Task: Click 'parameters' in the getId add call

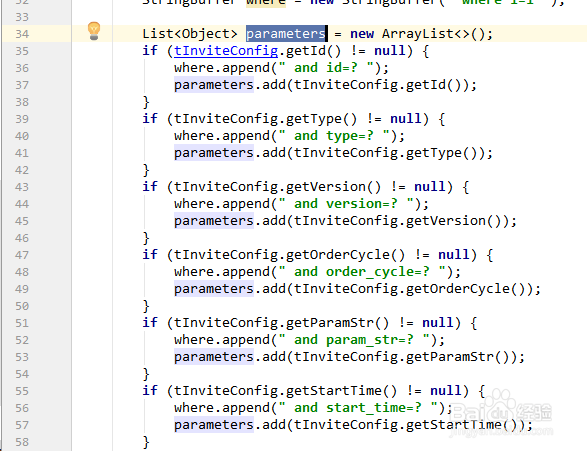Action: [x=214, y=85]
